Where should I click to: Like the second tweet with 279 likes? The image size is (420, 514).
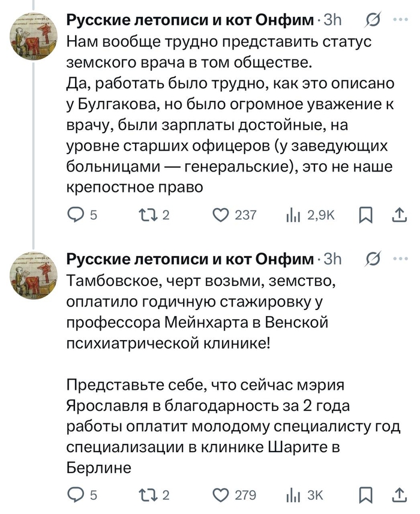(x=223, y=494)
